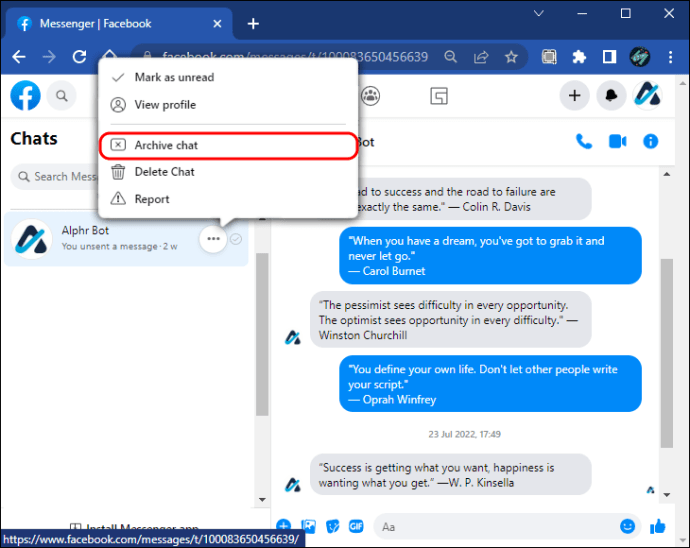The image size is (690, 548).
Task: Choose a GIF from composer
Action: coord(356,526)
